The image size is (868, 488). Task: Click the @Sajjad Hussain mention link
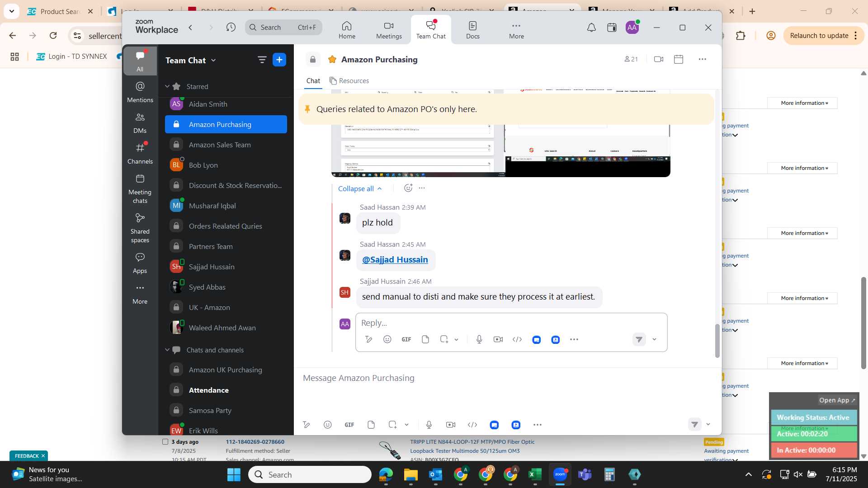click(395, 260)
